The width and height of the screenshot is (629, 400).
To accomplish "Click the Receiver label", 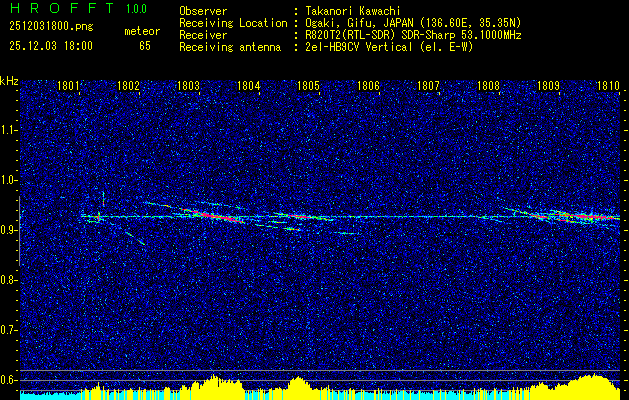I will (203, 35).
